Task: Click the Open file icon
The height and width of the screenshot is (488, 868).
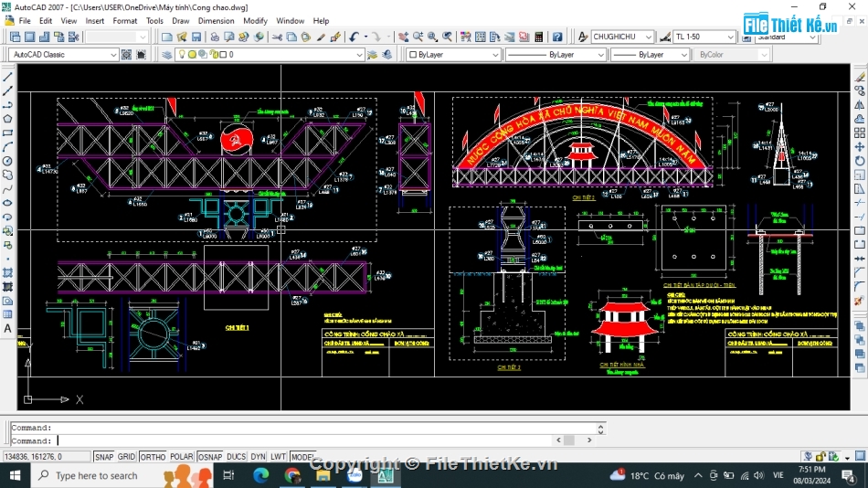Action: point(182,37)
